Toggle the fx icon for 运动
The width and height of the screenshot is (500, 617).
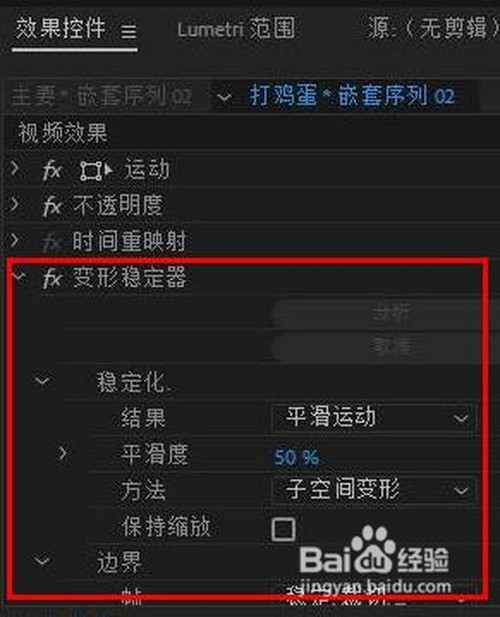(52, 171)
